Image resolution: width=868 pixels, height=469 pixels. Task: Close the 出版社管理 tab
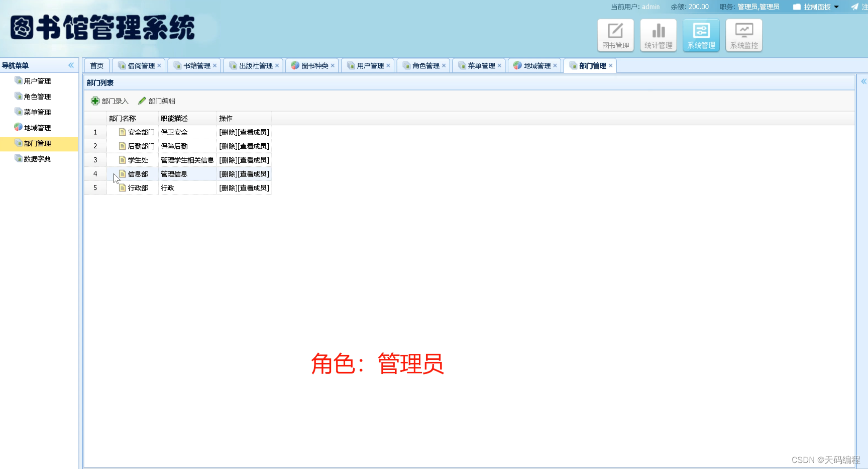pos(277,65)
